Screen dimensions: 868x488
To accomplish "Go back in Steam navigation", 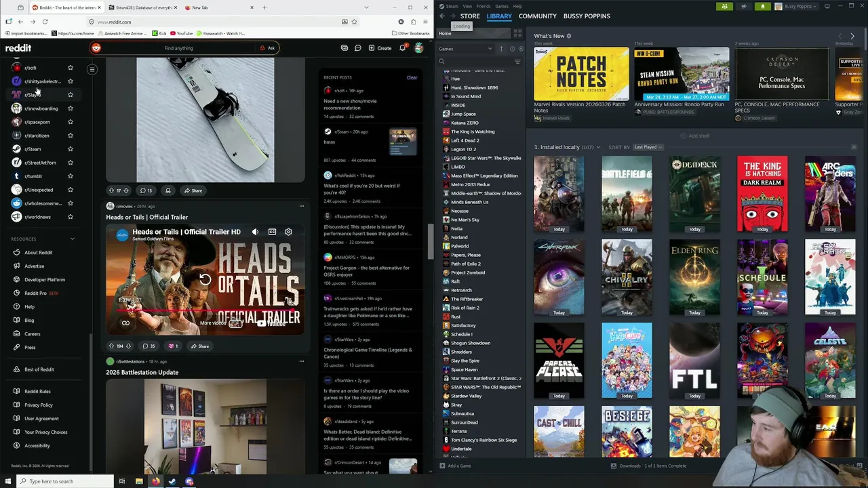I will pos(442,16).
